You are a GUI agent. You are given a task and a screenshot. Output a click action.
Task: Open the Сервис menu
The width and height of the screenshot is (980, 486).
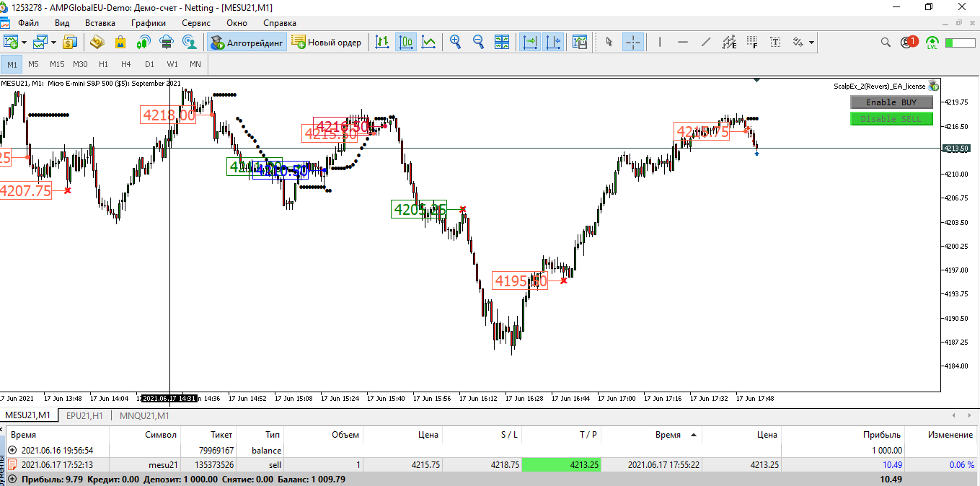tap(196, 23)
